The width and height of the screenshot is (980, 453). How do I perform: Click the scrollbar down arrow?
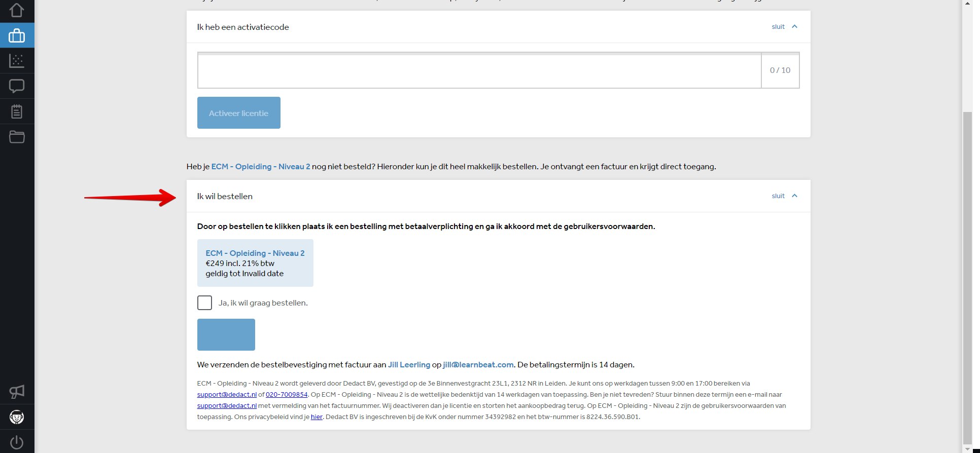[x=967, y=449]
